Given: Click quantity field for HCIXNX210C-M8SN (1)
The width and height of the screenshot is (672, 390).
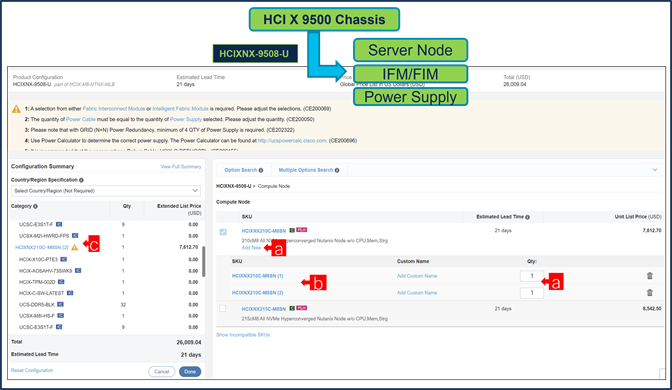Looking at the screenshot, I should [532, 276].
